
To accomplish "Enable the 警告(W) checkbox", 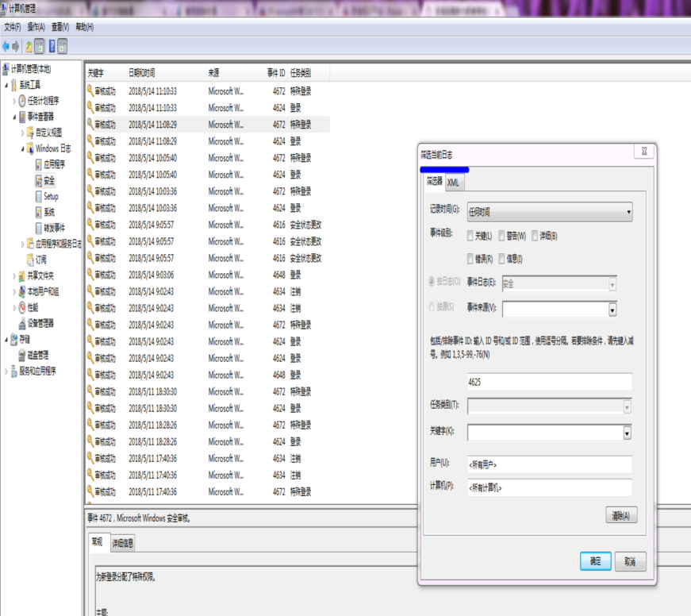I will click(x=501, y=236).
